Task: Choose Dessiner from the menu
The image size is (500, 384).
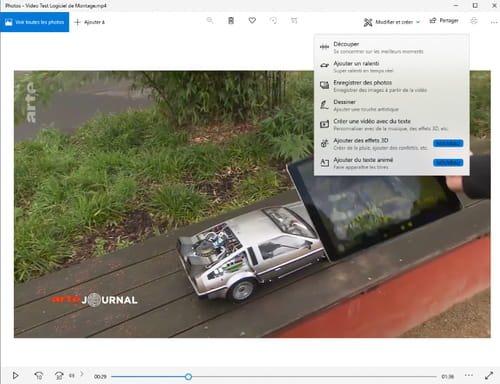Action: point(392,105)
